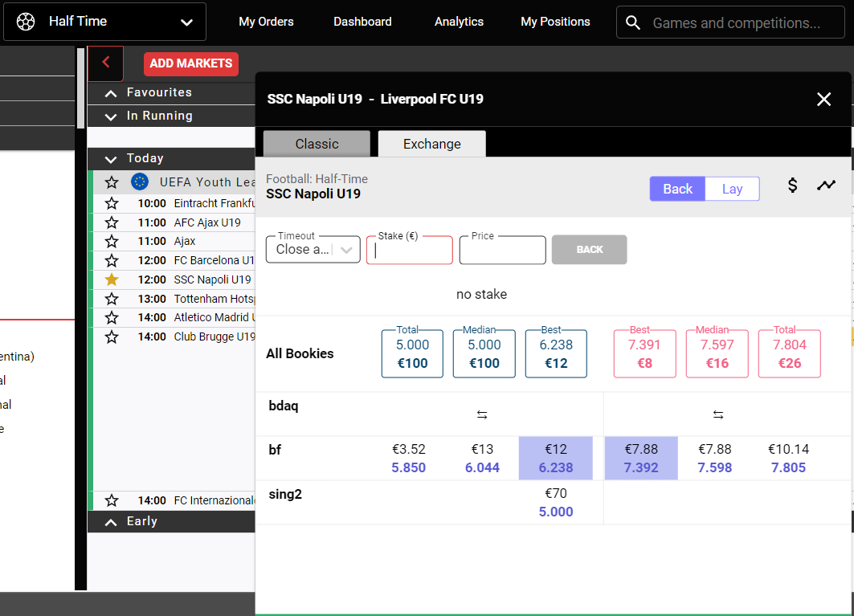This screenshot has height=616, width=854.
Task: Unfavourite the 12:00 SSC Napoli U19 match
Action: (112, 279)
